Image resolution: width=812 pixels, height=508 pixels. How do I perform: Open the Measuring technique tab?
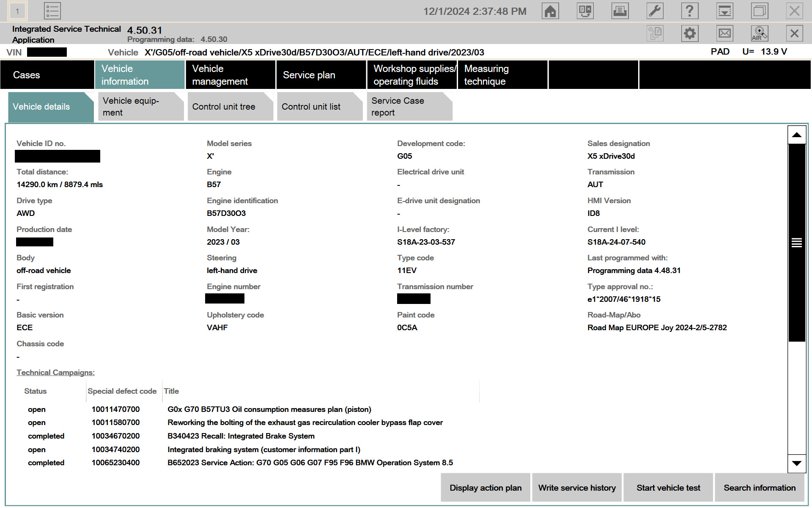click(502, 75)
